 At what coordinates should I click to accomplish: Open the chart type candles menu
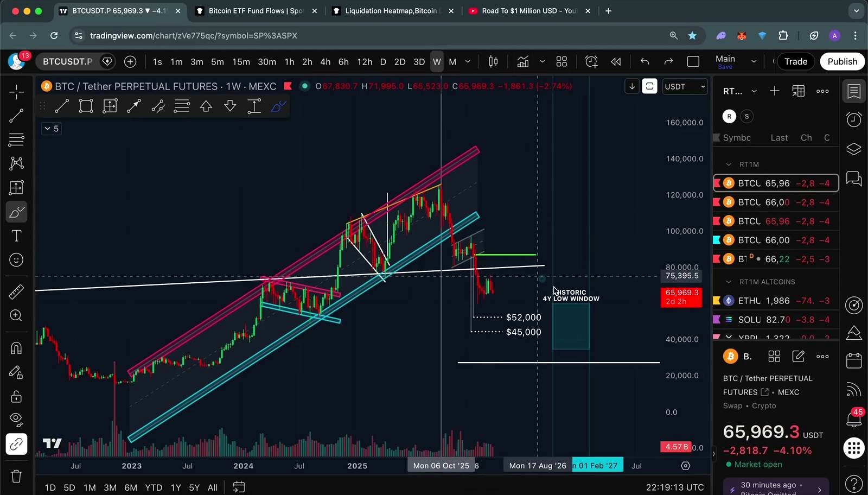493,62
